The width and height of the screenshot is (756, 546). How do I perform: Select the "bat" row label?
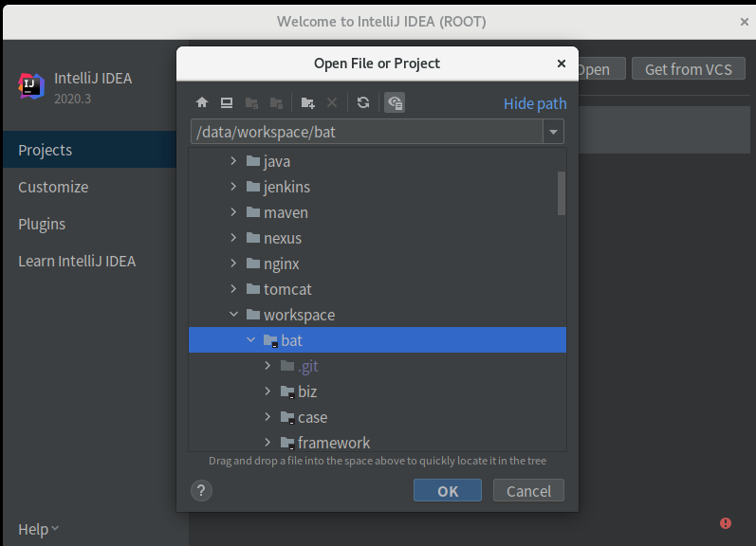pos(292,340)
